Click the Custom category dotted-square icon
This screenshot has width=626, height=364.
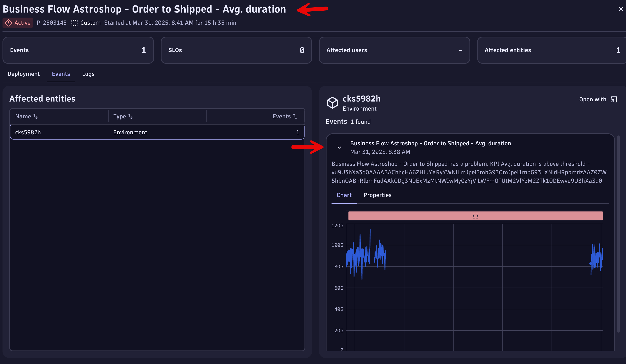[74, 23]
